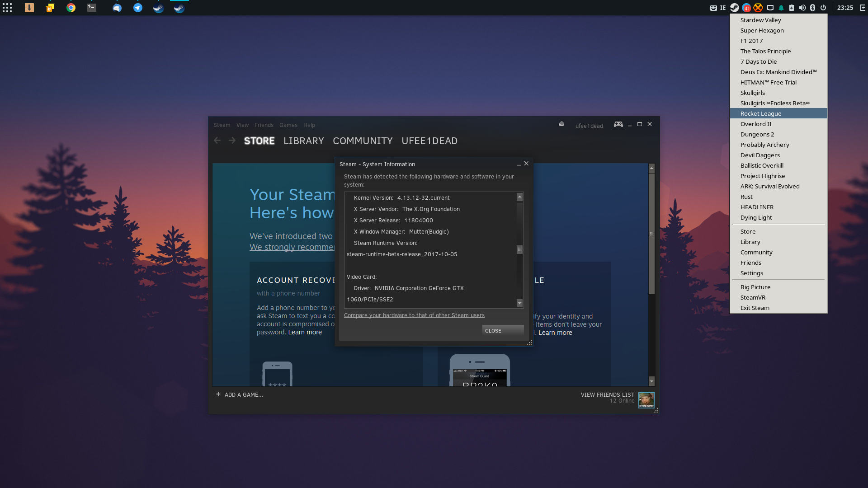Open notifications bell in tray
Screen dimensions: 868x488
[x=781, y=8]
